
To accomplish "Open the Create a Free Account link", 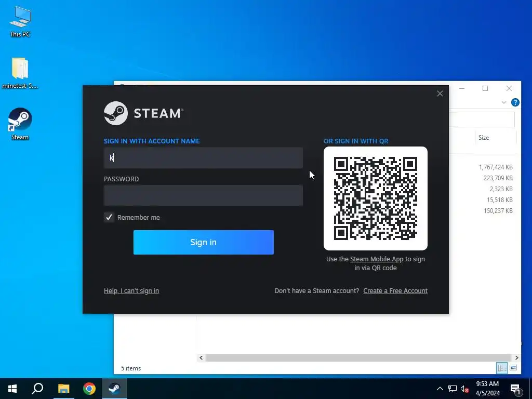I will [395, 291].
